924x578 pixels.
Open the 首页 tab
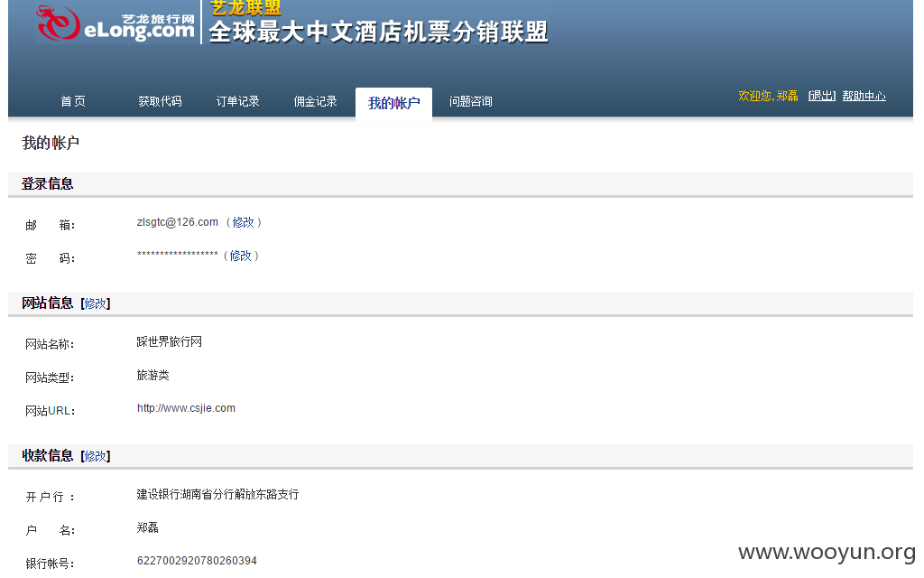[x=73, y=101]
